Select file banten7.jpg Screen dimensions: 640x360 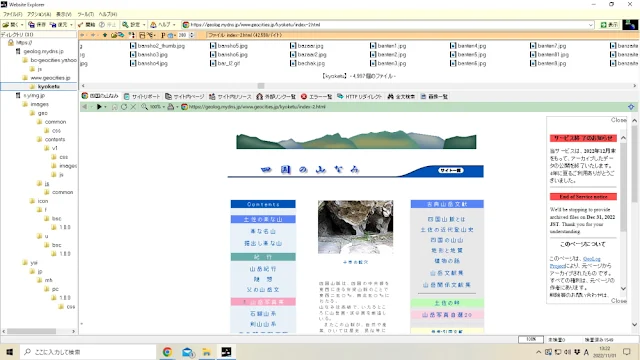(548, 46)
